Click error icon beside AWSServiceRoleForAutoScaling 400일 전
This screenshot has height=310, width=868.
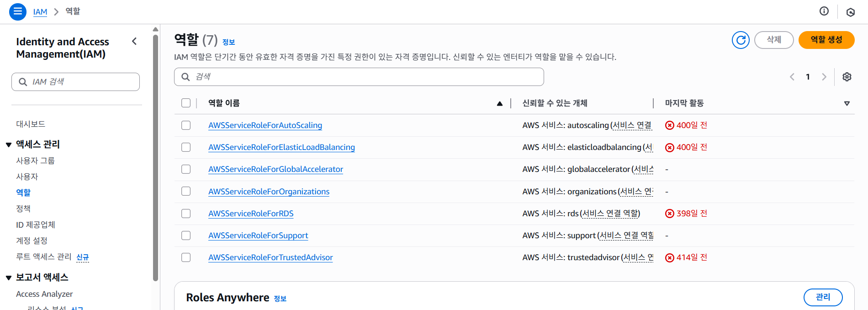pos(669,125)
